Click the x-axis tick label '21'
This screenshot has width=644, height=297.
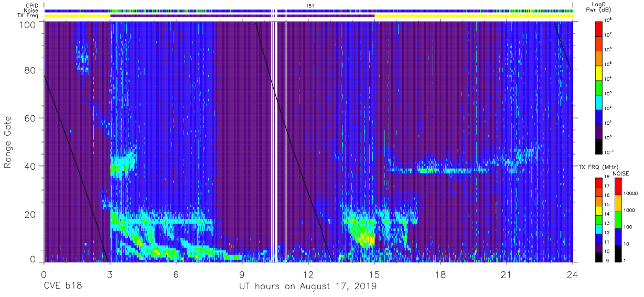(x=507, y=273)
